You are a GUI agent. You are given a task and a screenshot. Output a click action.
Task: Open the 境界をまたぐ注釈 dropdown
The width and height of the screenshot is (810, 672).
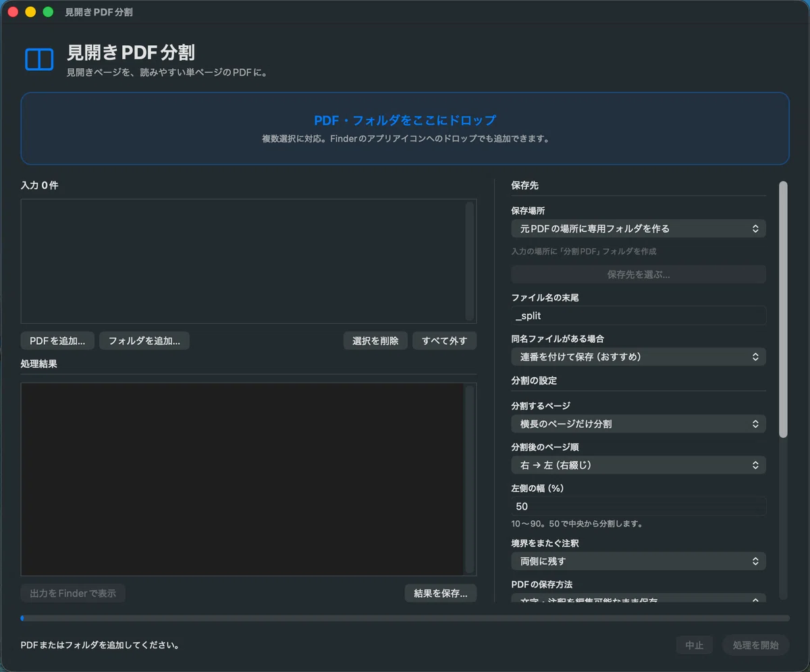pos(639,561)
